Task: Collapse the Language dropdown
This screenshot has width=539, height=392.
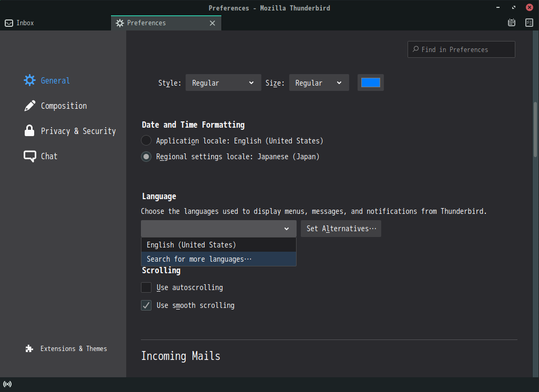Action: (x=219, y=229)
